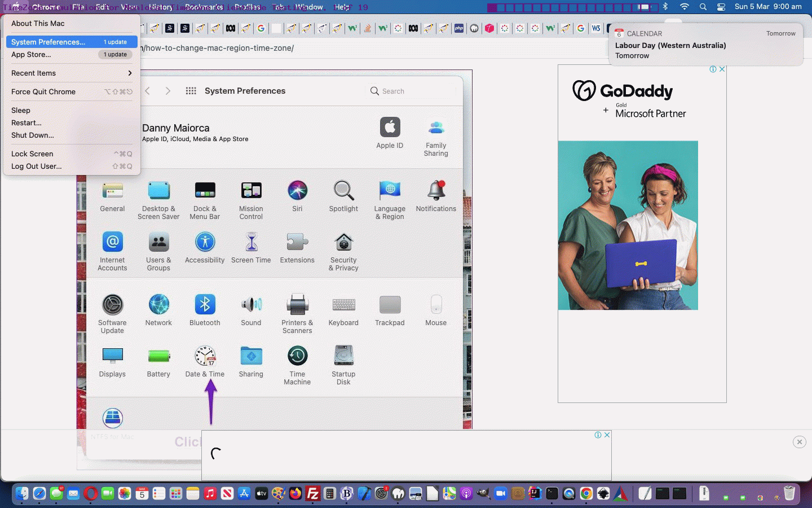Choose Lock Screen

tap(72, 154)
